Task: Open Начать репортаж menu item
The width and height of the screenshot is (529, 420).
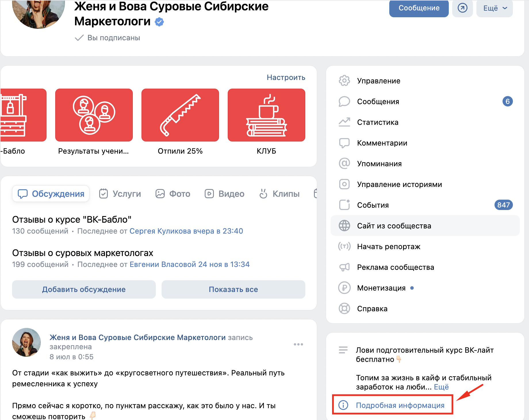Action: coord(425,247)
